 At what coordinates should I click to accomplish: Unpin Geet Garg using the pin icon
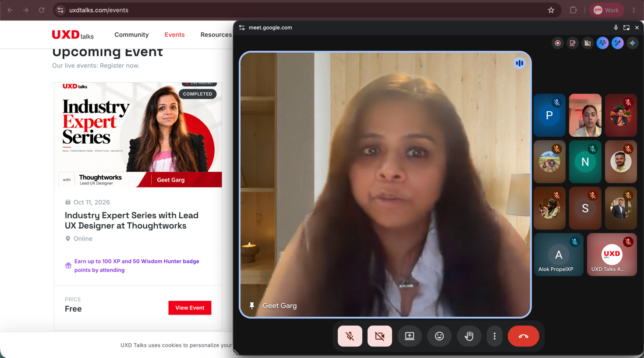point(252,306)
